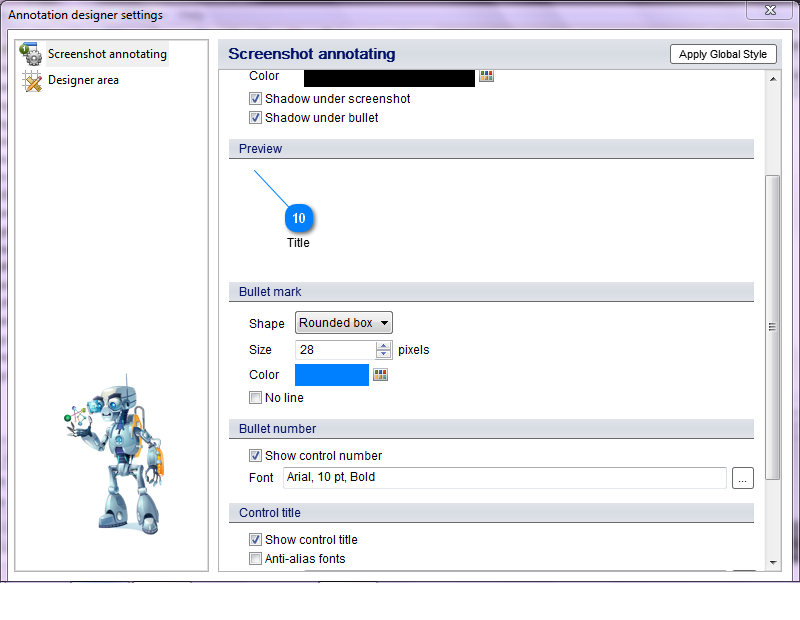The width and height of the screenshot is (800, 620).
Task: Click the scrollbar down arrow
Action: [773, 562]
